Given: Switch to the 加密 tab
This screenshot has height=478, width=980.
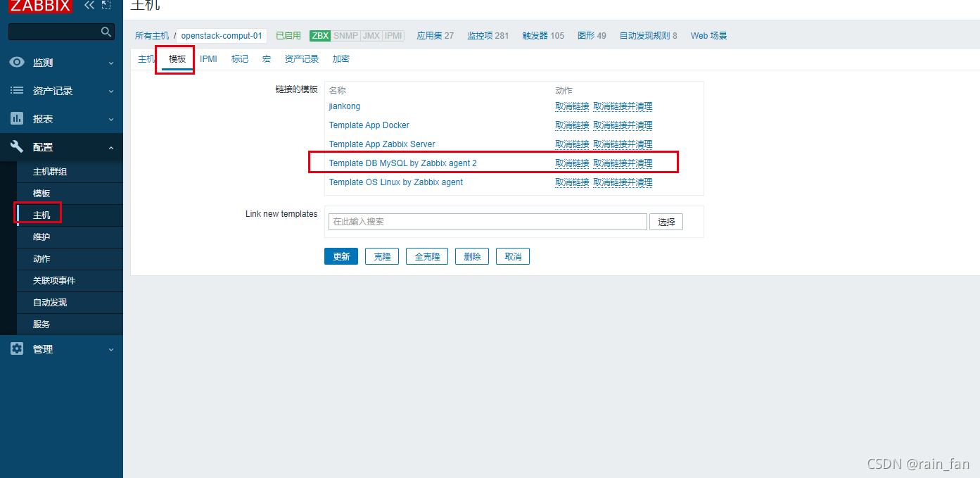Looking at the screenshot, I should coord(341,59).
